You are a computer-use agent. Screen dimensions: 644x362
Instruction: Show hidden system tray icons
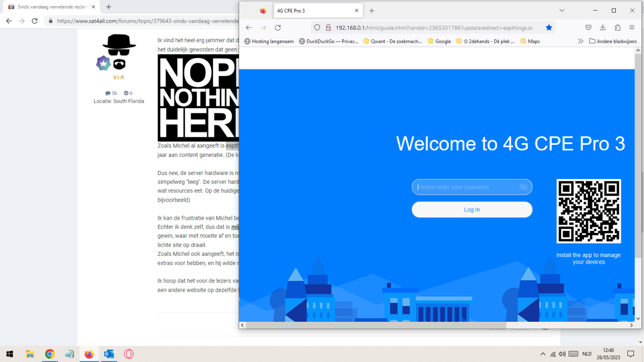pos(542,354)
